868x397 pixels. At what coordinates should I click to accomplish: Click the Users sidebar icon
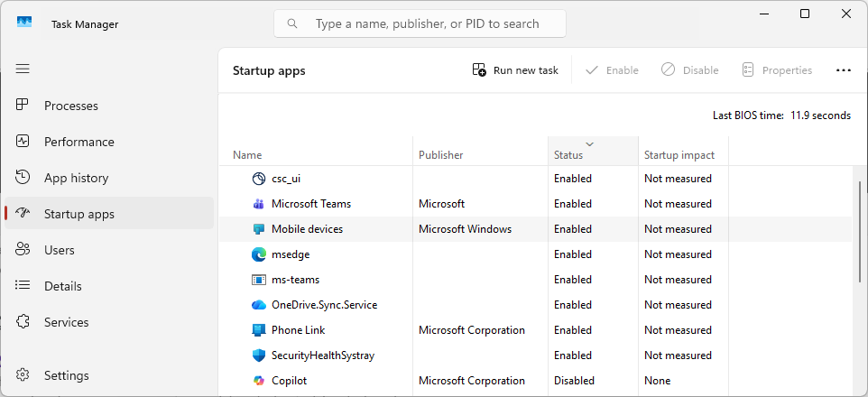[23, 250]
